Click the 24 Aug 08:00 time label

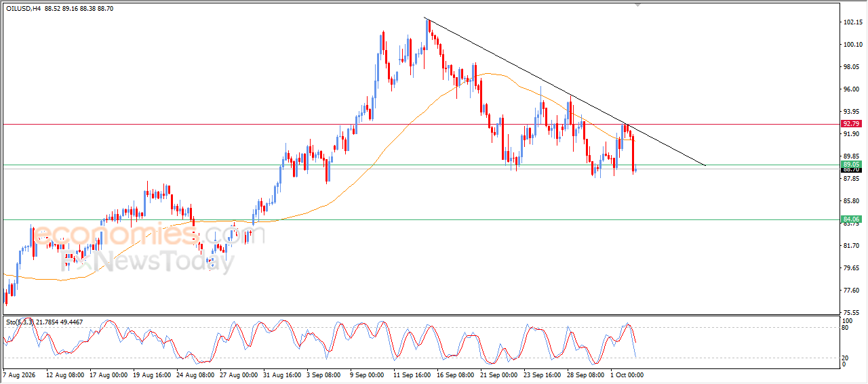click(x=196, y=375)
